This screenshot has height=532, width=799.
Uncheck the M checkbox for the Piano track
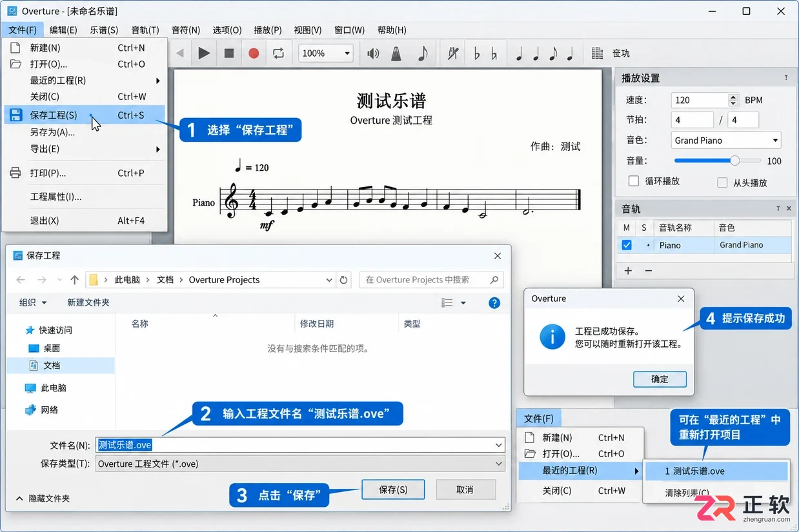coord(626,245)
